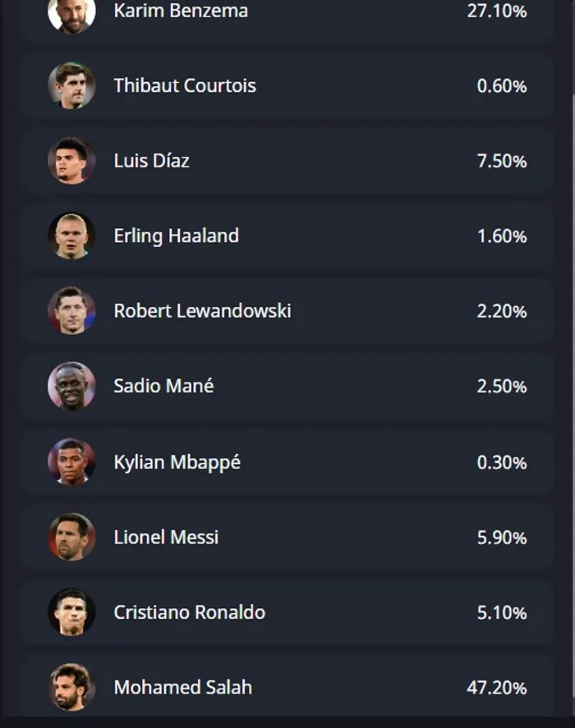Viewport: 575px width, 728px height.
Task: Click Erling Haaland's avatar photo
Action: coord(71,236)
